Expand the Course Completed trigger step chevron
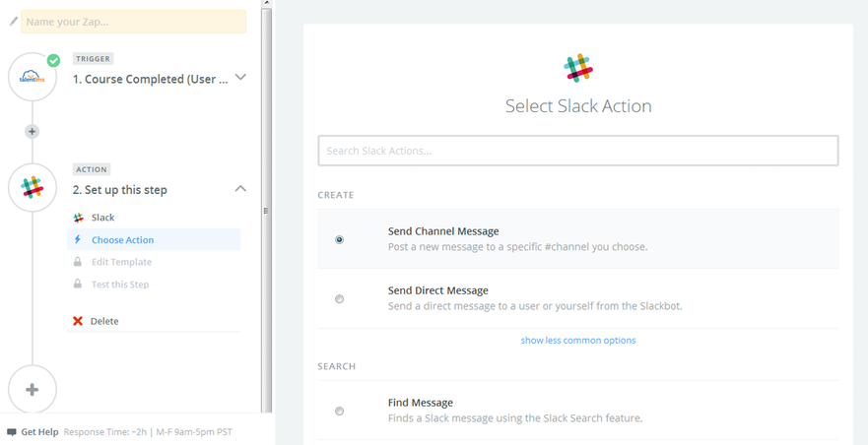The image size is (868, 445). point(240,77)
